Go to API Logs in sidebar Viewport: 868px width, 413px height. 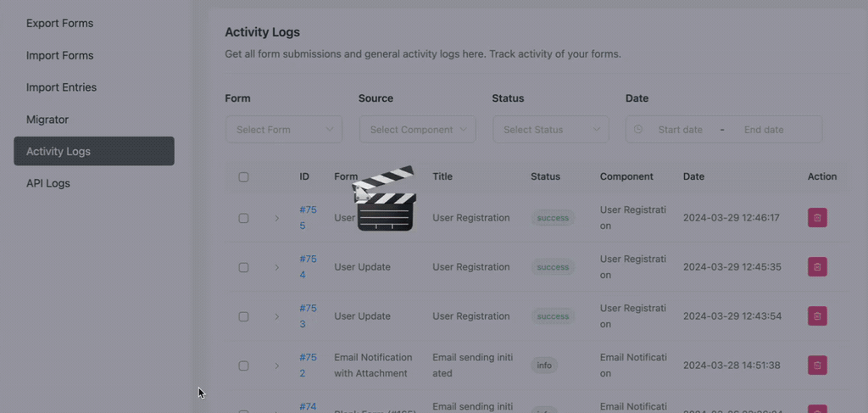click(x=48, y=183)
